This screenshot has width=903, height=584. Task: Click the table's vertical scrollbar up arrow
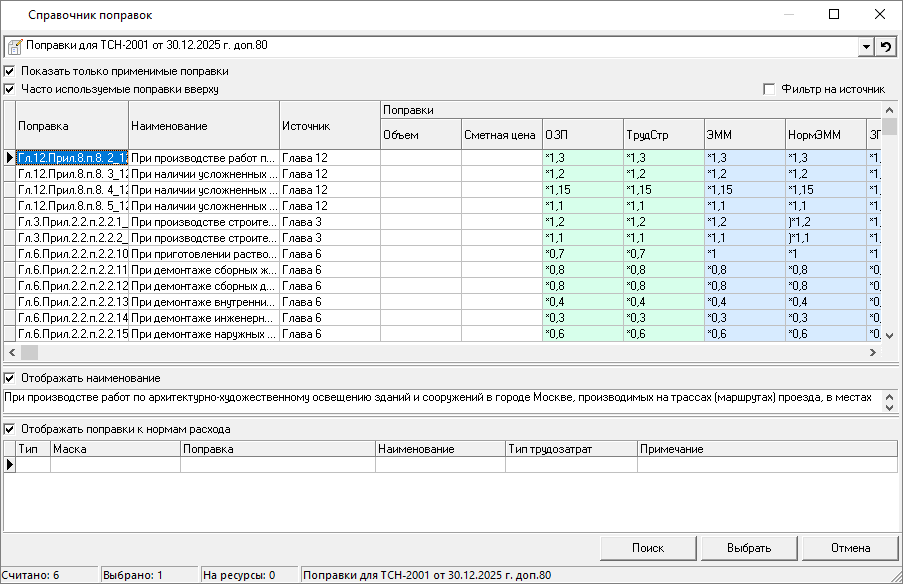click(x=889, y=109)
